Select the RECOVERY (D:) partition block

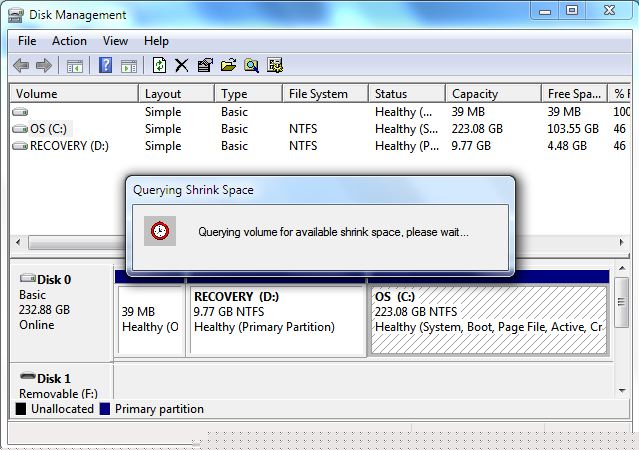(277, 320)
